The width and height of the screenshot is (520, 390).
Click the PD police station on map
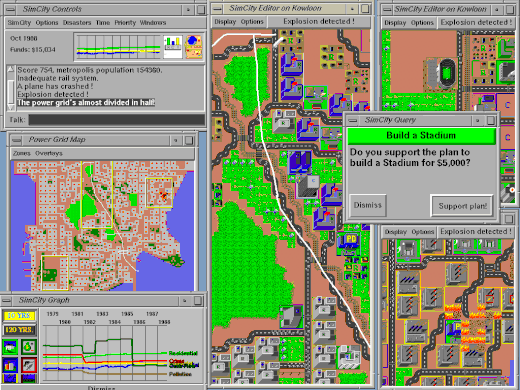tap(350, 240)
